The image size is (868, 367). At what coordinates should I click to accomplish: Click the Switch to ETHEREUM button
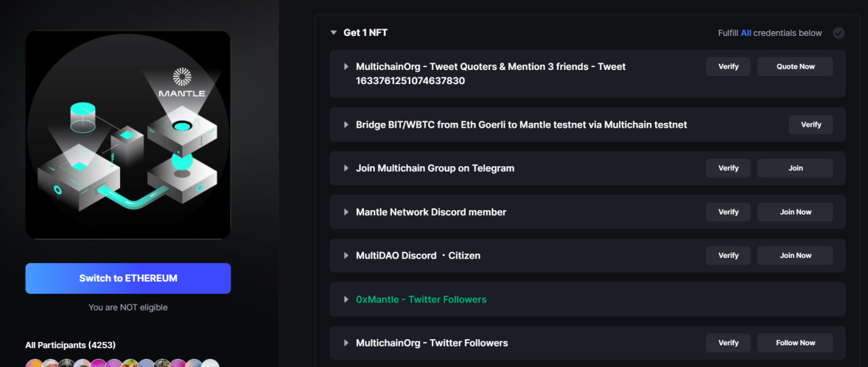click(x=128, y=278)
